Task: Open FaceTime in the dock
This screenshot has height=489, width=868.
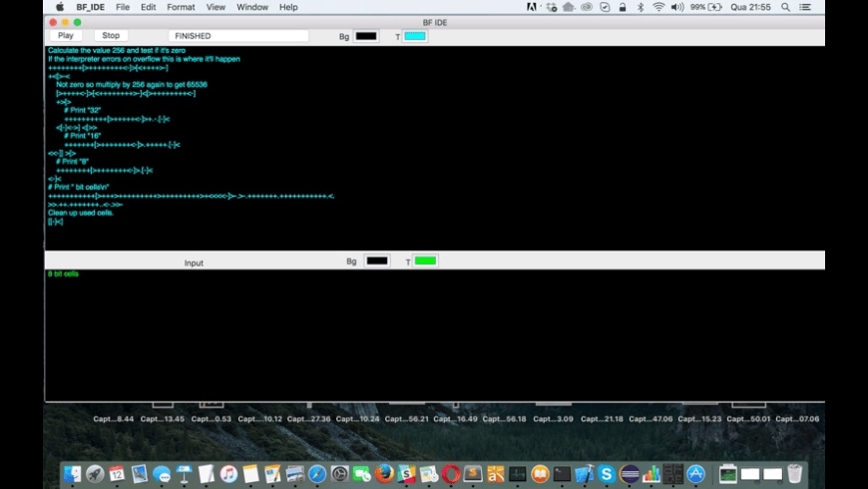Action: click(361, 474)
